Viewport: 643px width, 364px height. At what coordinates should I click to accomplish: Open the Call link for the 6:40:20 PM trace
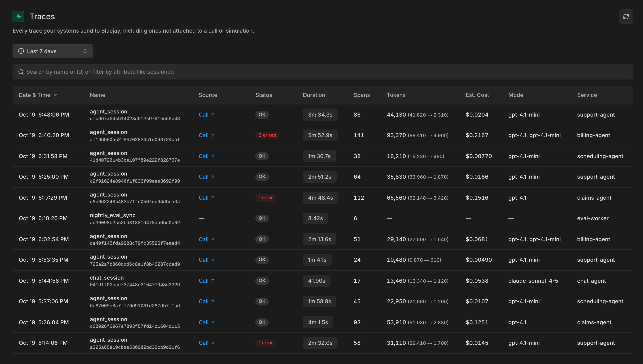point(207,135)
